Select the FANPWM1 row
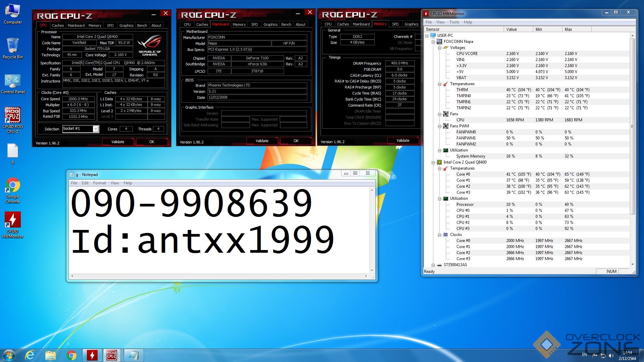Viewport: 644px width, 362px height. click(527, 138)
